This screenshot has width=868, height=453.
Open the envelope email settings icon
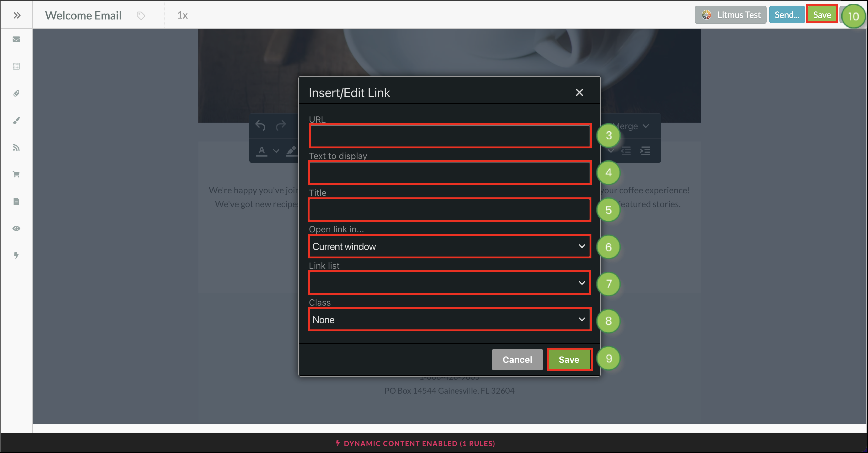(x=16, y=39)
